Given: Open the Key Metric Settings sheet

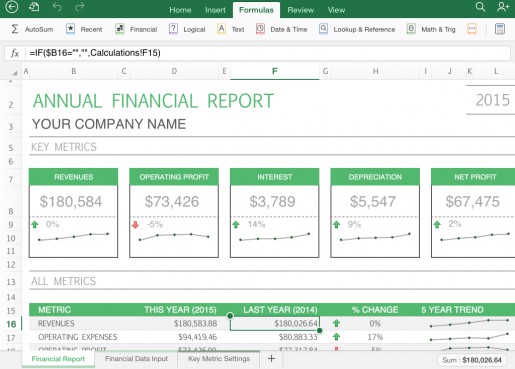Looking at the screenshot, I should 219,359.
